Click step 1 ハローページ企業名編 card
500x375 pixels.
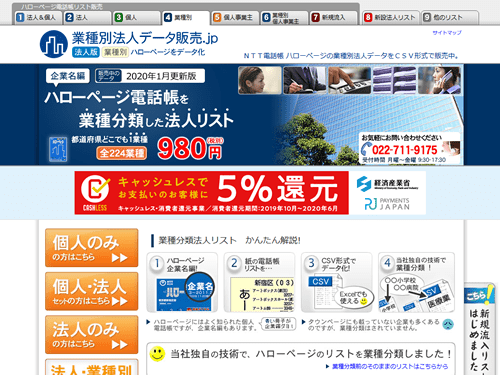tap(182, 282)
